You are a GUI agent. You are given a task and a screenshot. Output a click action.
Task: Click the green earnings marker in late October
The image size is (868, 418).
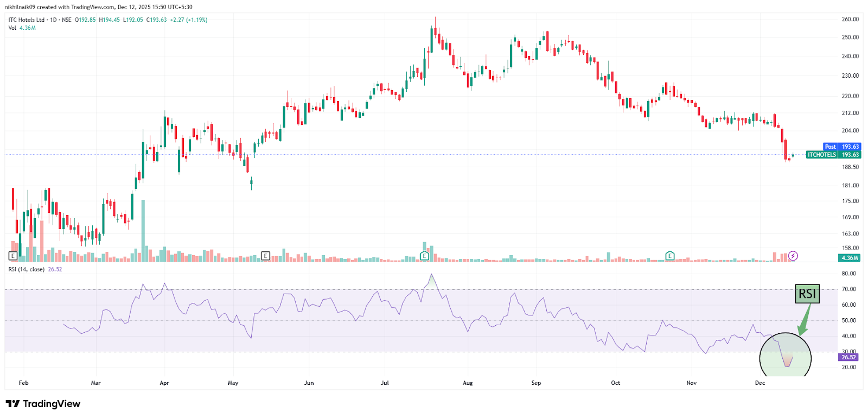670,256
